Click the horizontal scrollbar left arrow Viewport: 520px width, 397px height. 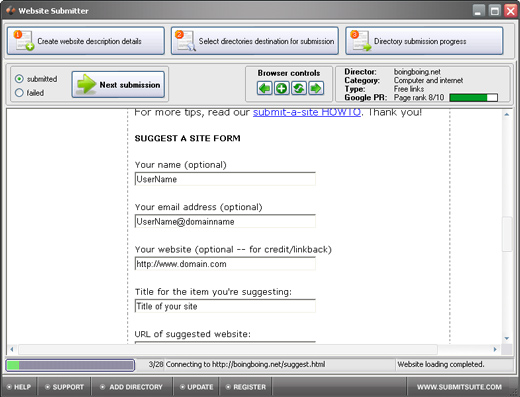coord(12,349)
